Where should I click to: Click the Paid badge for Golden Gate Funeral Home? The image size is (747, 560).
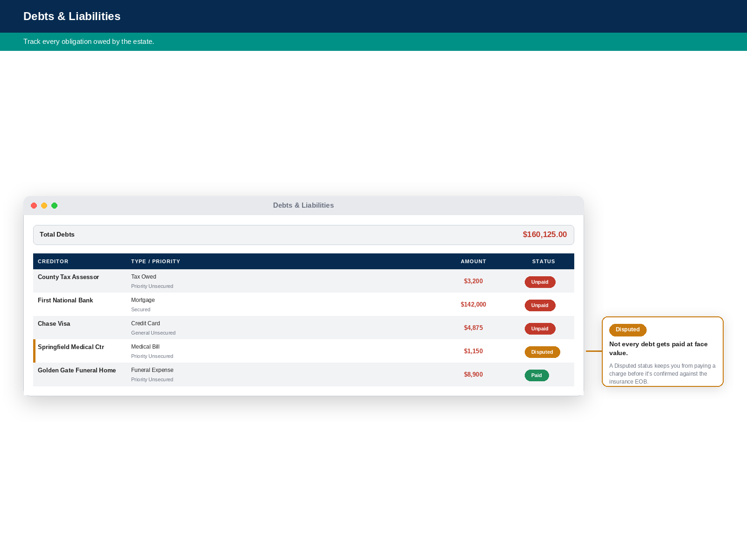[536, 375]
